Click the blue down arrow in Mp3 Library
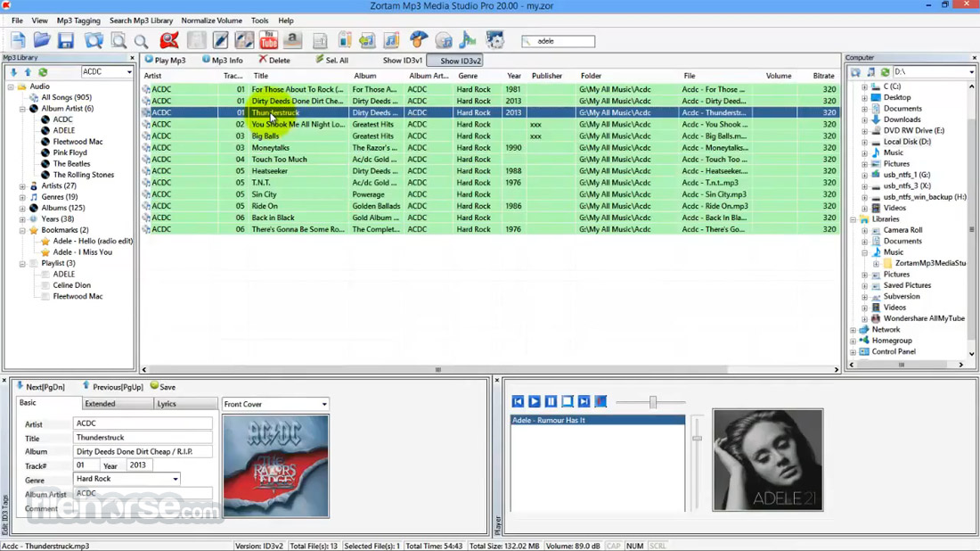Viewport: 980px width, 551px height. click(x=13, y=72)
